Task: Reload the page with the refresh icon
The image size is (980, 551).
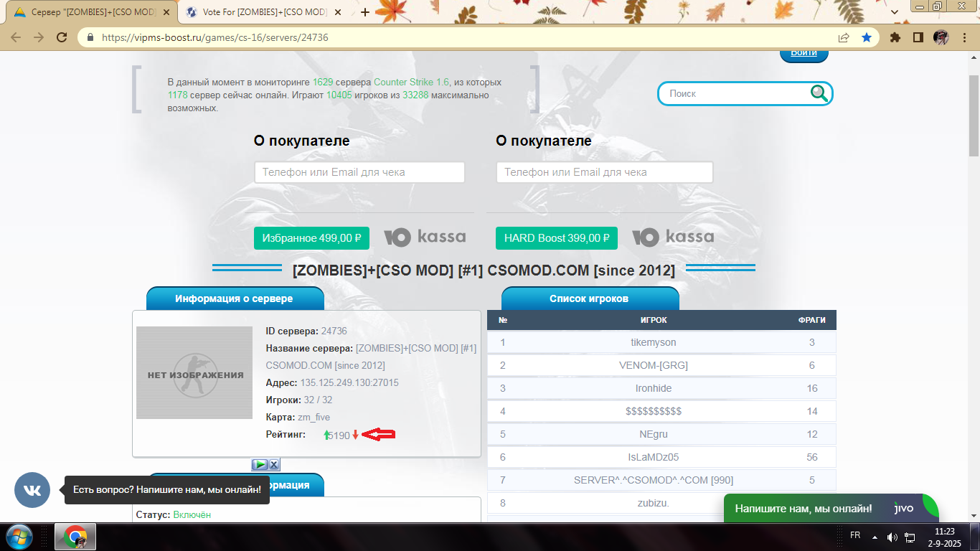Action: point(62,37)
